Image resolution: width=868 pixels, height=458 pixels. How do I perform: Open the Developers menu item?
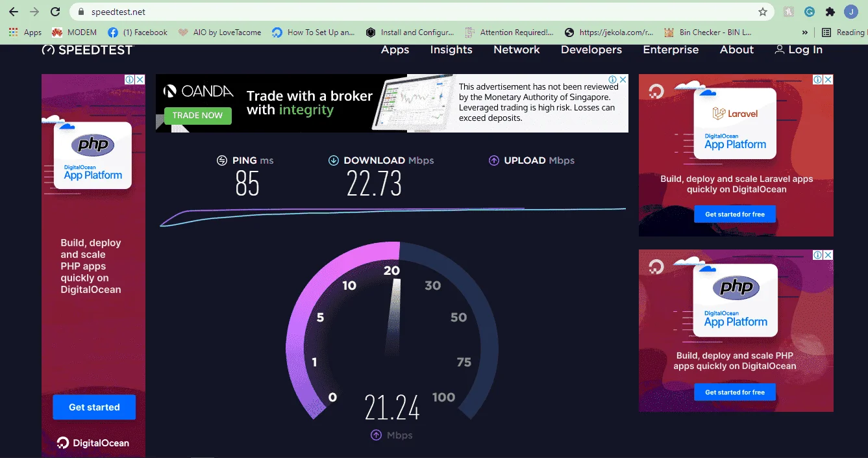[591, 50]
